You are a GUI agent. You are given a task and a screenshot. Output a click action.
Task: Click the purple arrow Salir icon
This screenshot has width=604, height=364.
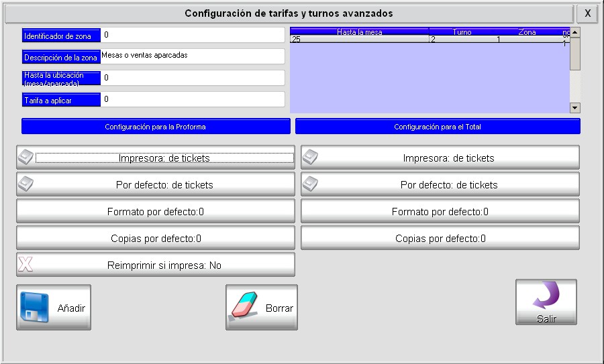tap(546, 295)
